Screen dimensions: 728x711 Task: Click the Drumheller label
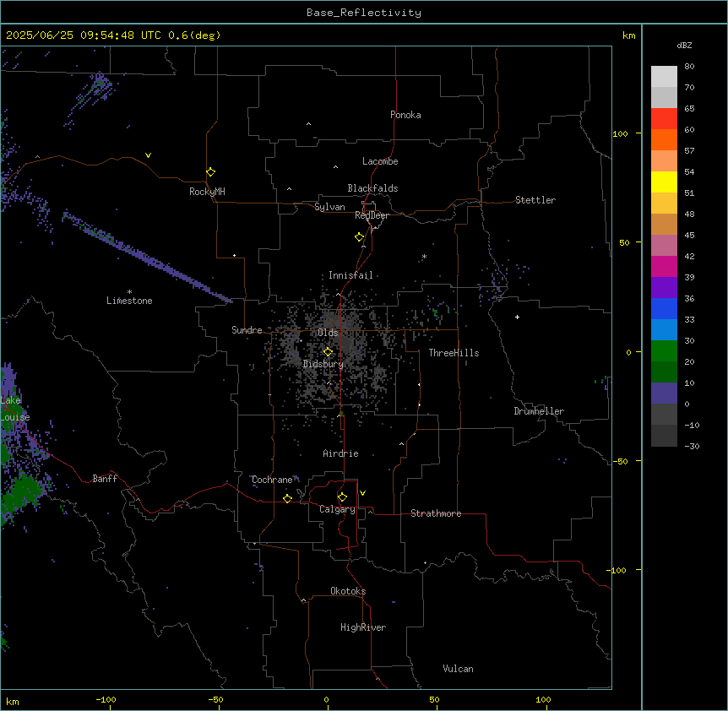[x=539, y=411]
